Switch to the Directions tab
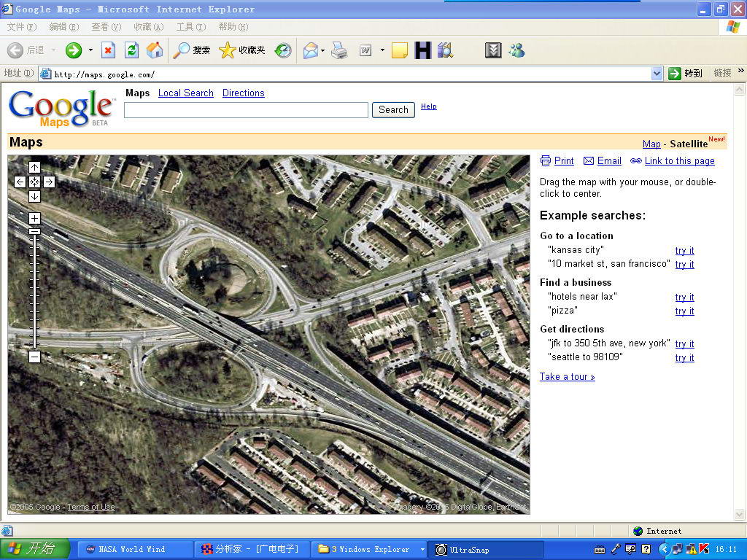This screenshot has height=560, width=747. (243, 93)
